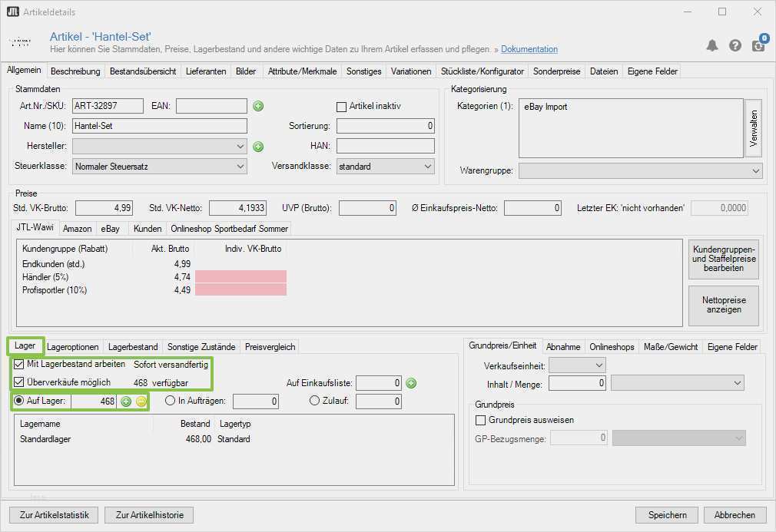Select the In Aufträgen radio button
776x532 pixels.
click(171, 401)
